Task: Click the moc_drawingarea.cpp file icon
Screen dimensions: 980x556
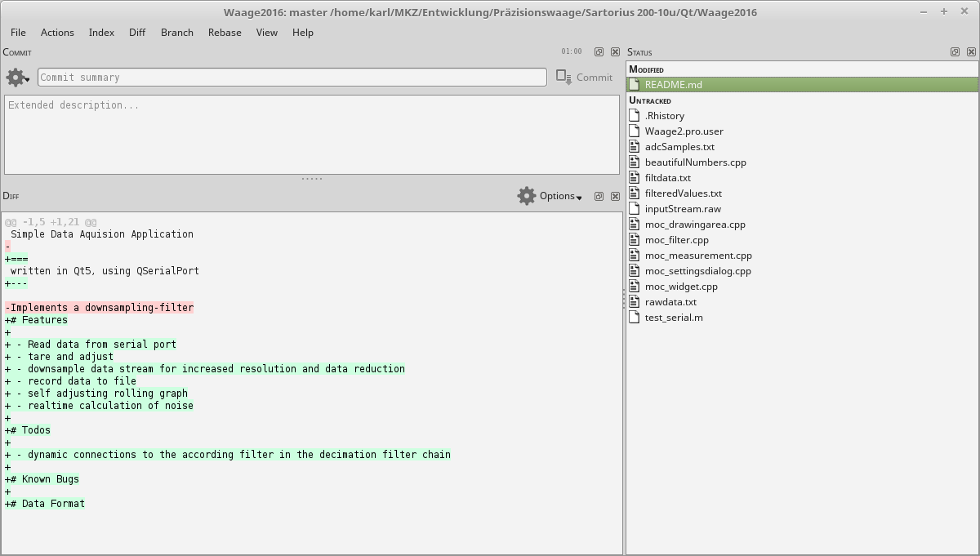Action: (635, 224)
